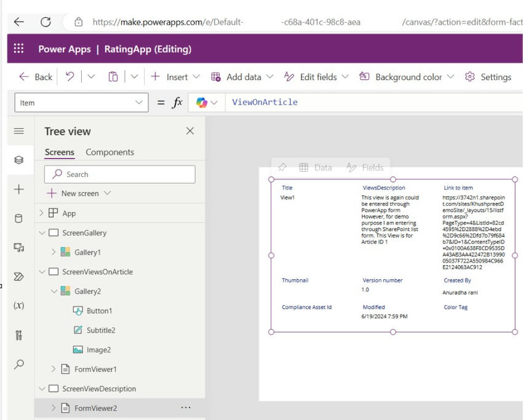Click the Undo icon in toolbar
This screenshot has height=420, width=523.
coord(70,77)
